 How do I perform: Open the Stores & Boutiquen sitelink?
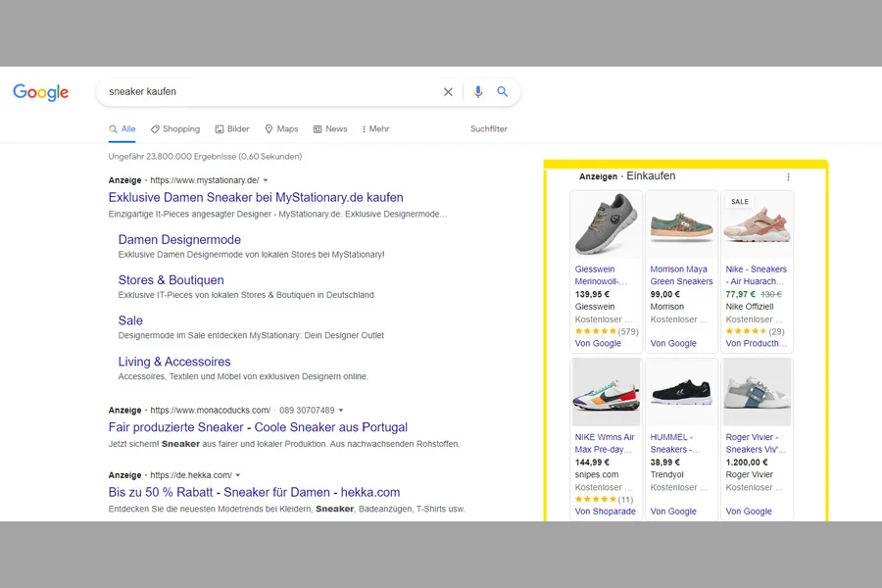[x=171, y=280]
